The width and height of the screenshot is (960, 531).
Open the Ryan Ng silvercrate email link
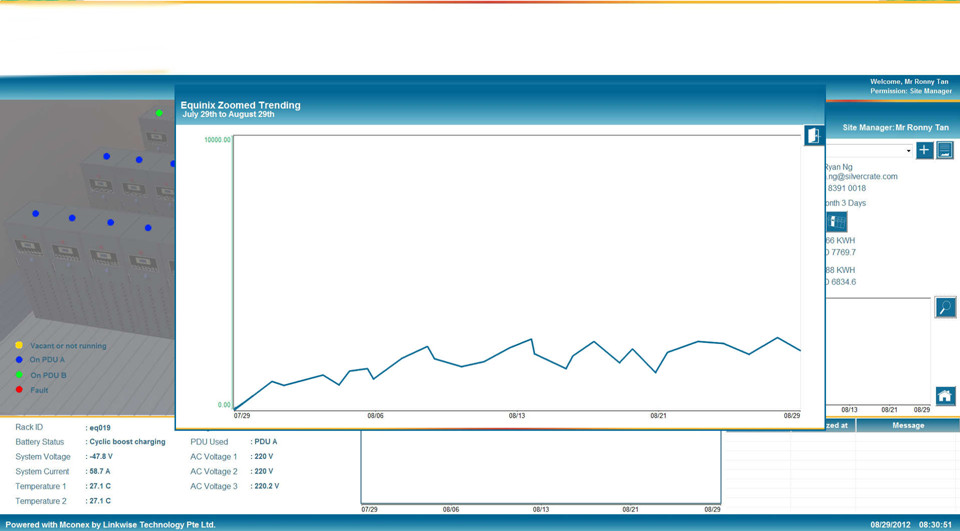(x=862, y=176)
